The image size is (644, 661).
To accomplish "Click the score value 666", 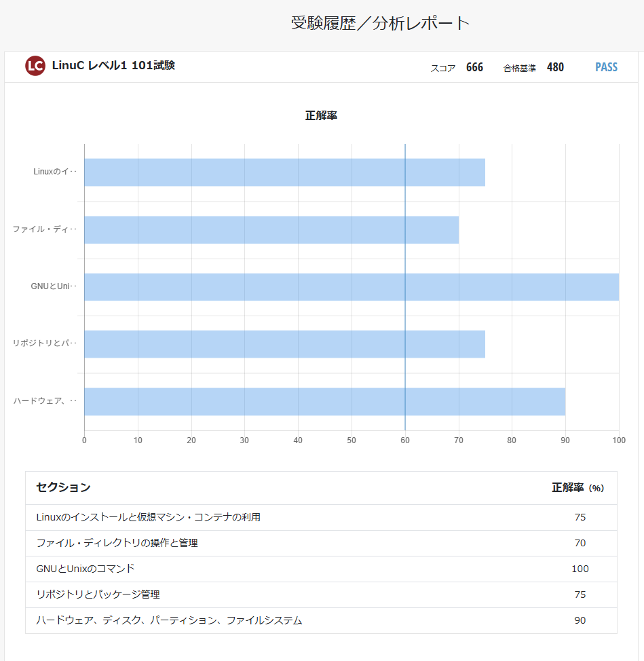I will pos(474,67).
